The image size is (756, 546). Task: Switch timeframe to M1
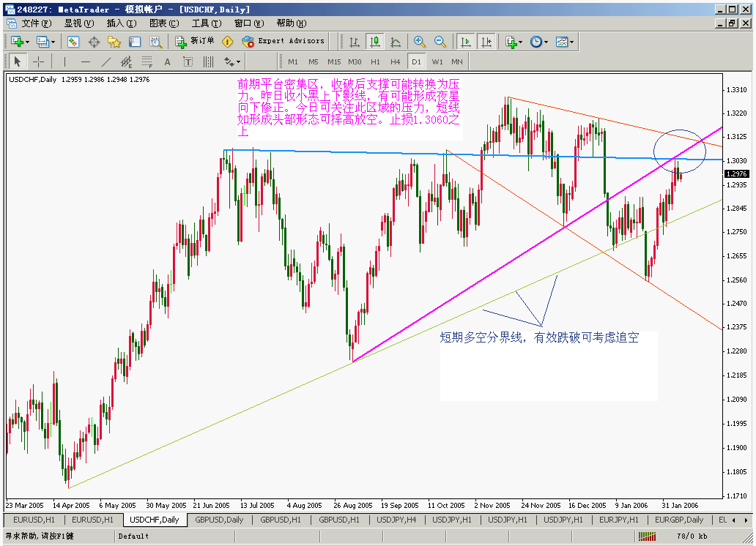293,61
